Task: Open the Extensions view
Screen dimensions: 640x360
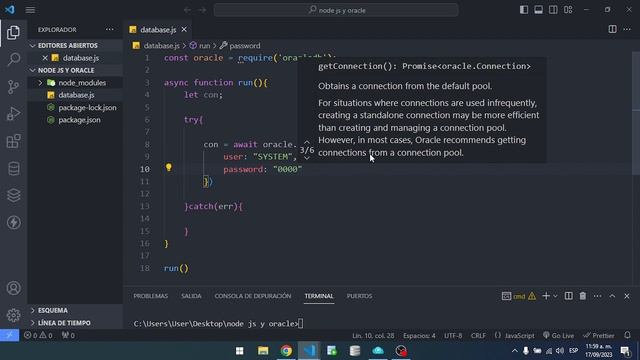Action: [x=13, y=141]
